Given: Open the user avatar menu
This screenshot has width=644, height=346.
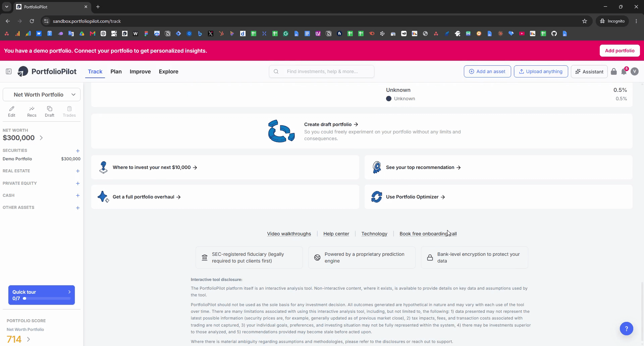Looking at the screenshot, I should [x=635, y=71].
